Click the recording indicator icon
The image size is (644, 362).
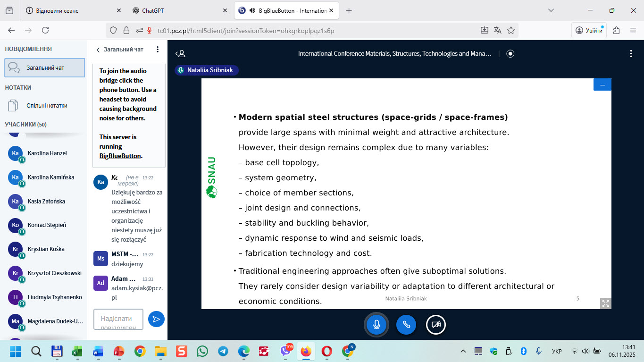coord(510,54)
